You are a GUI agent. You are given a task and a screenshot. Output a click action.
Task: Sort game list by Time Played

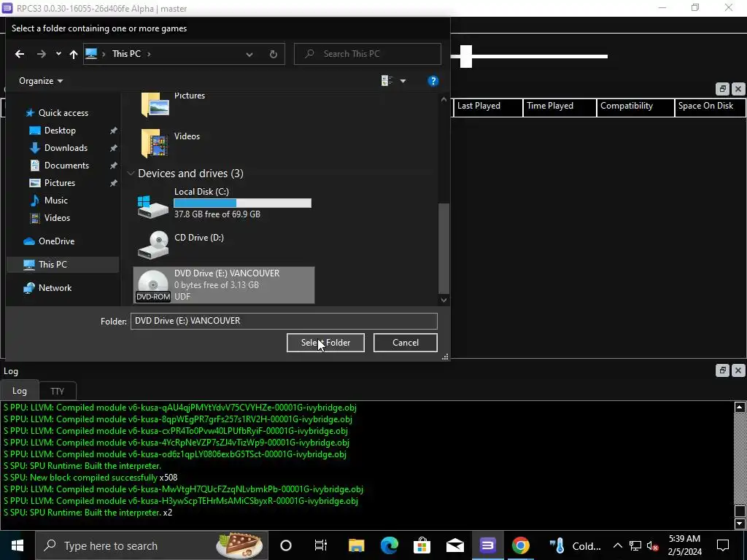pos(560,107)
